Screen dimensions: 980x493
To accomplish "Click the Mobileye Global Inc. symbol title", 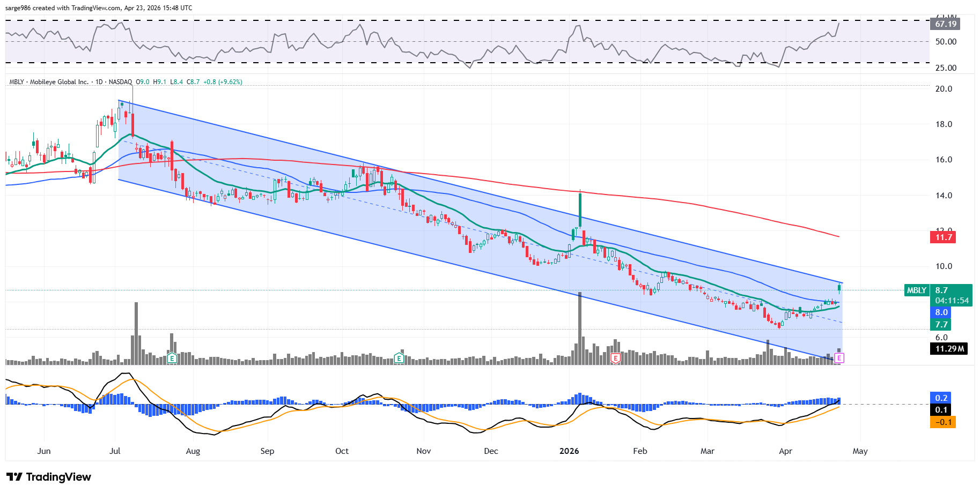I will (59, 82).
